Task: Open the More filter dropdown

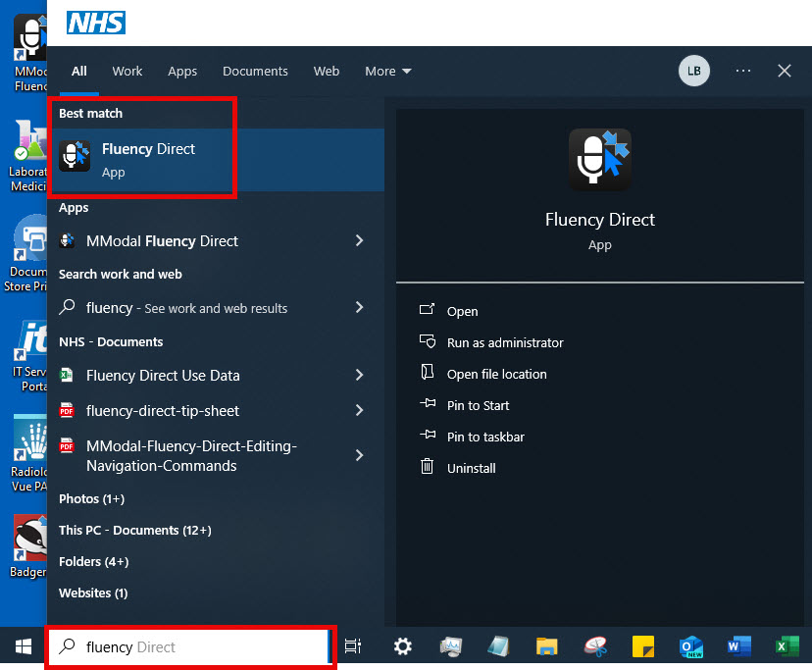Action: coord(388,71)
